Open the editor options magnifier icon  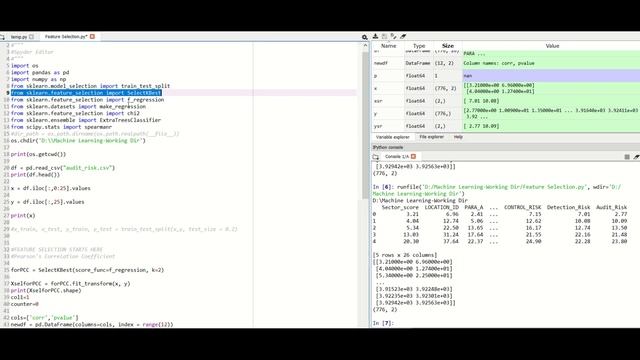pyautogui.click(x=364, y=37)
